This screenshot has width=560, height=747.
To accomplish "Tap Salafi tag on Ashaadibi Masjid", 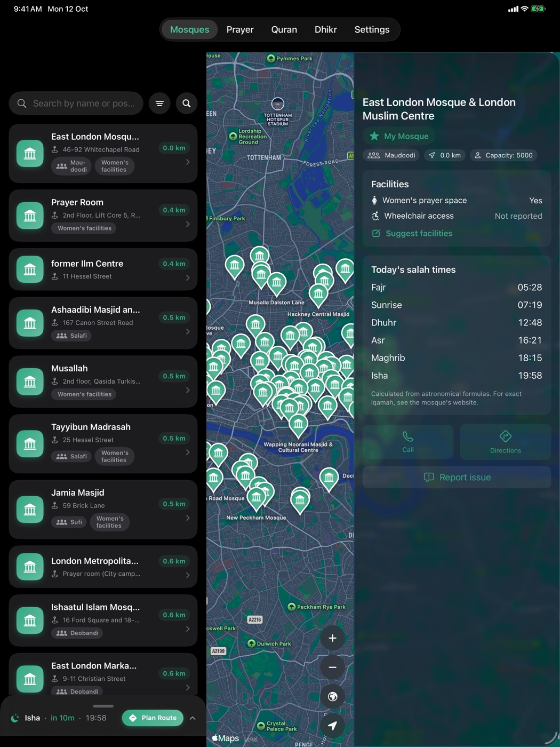I will point(71,336).
